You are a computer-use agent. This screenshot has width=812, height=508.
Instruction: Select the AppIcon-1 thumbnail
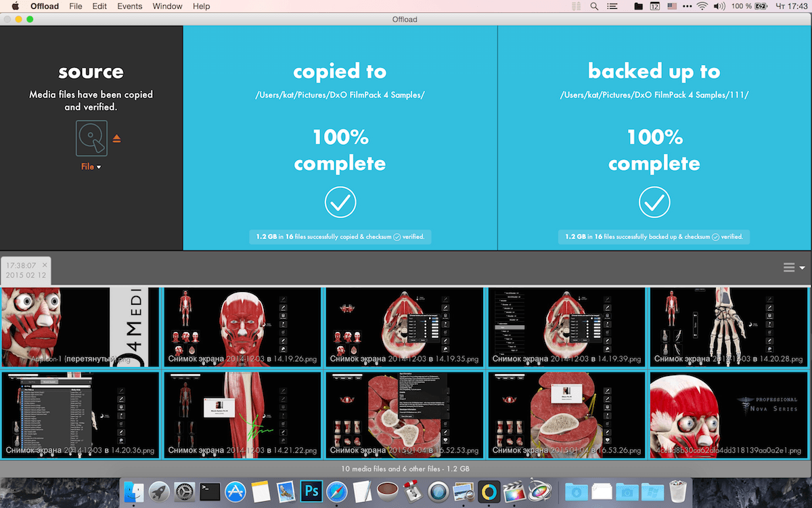click(x=80, y=327)
